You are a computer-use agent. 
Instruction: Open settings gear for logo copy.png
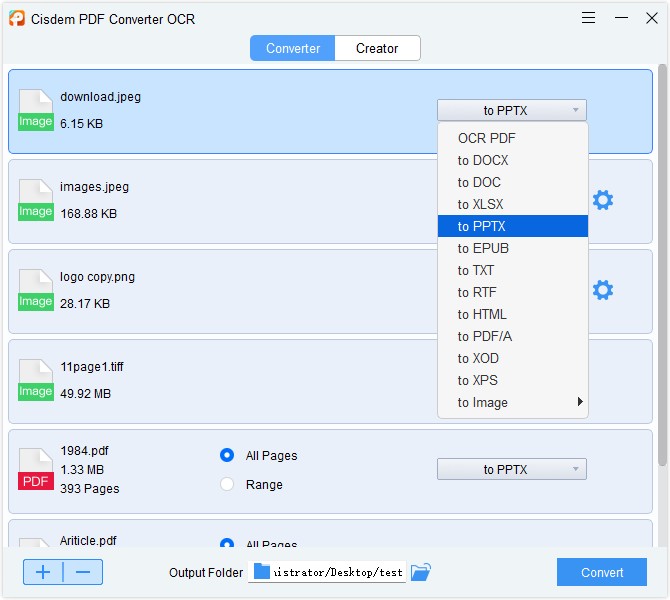602,290
